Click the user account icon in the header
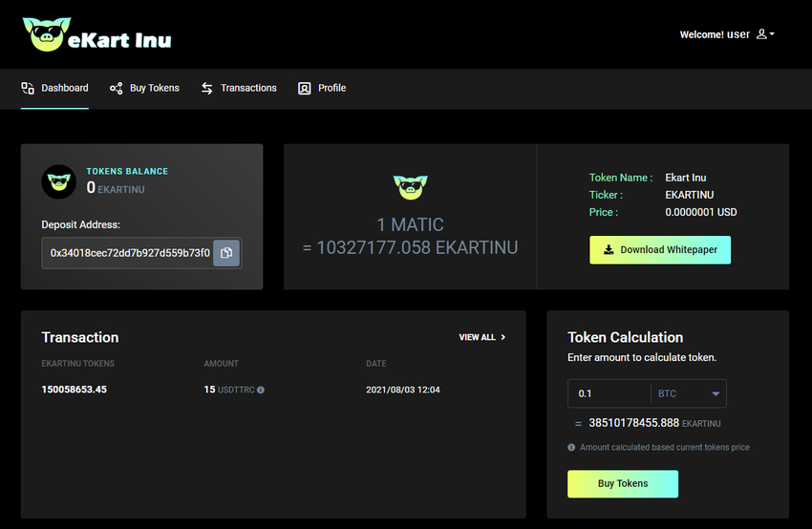812x529 pixels. 761,34
